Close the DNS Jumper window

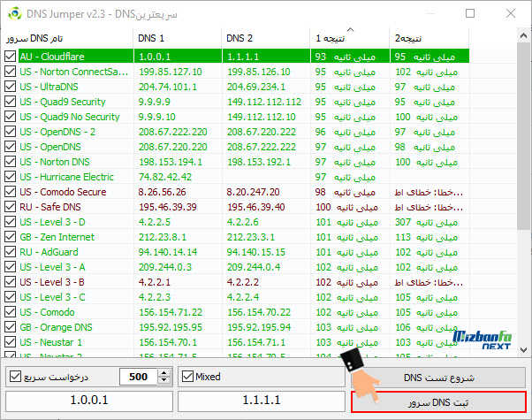pos(511,13)
